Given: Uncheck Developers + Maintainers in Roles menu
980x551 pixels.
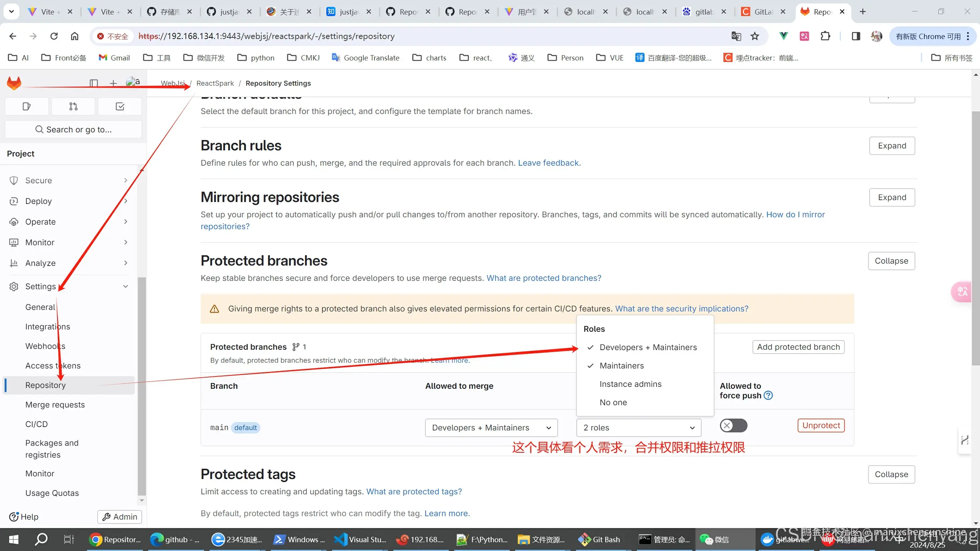Looking at the screenshot, I should click(648, 347).
